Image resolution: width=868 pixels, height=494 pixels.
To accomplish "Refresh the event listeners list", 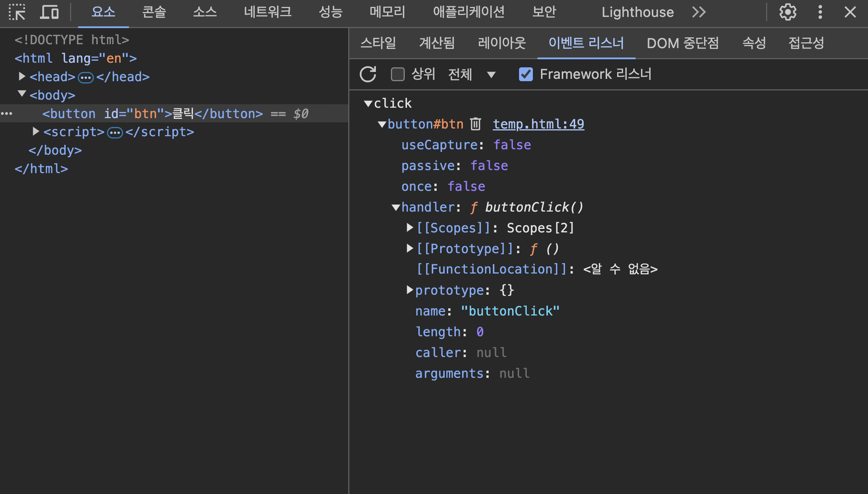I will (x=368, y=74).
